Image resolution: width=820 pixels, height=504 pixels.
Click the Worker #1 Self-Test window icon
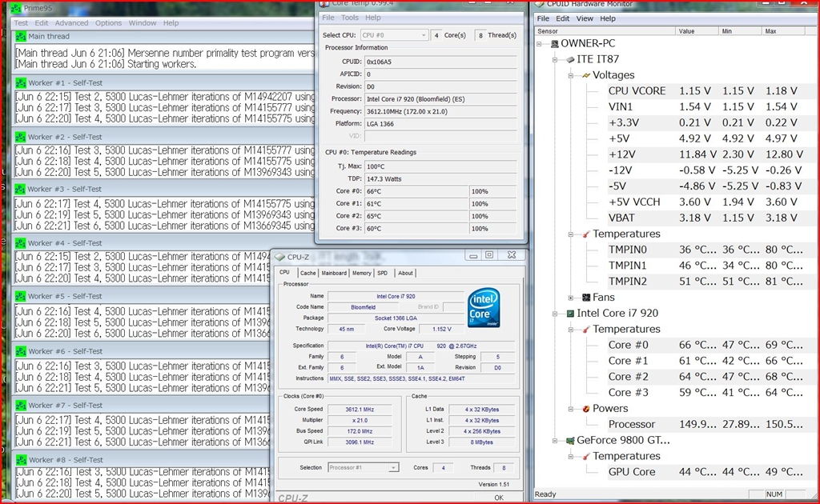(20, 83)
